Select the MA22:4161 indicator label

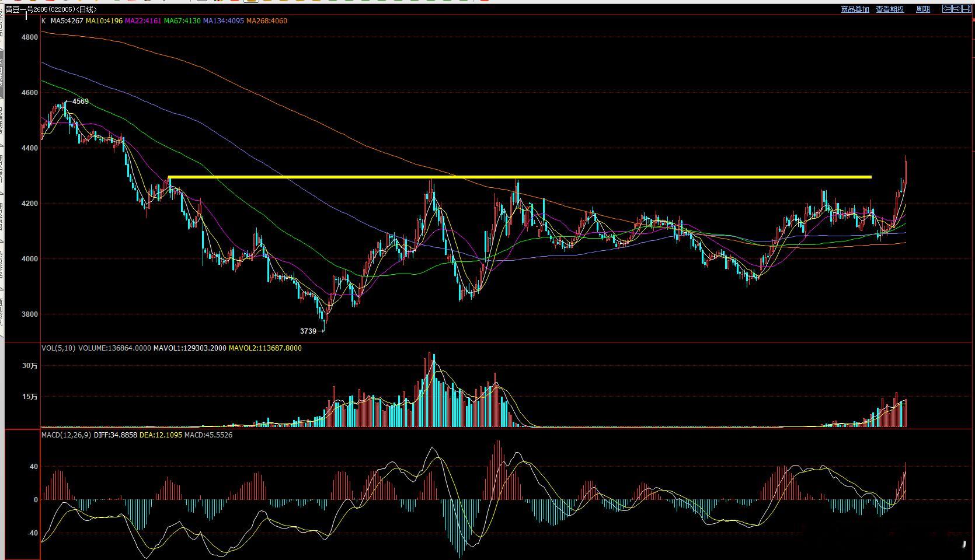(143, 21)
